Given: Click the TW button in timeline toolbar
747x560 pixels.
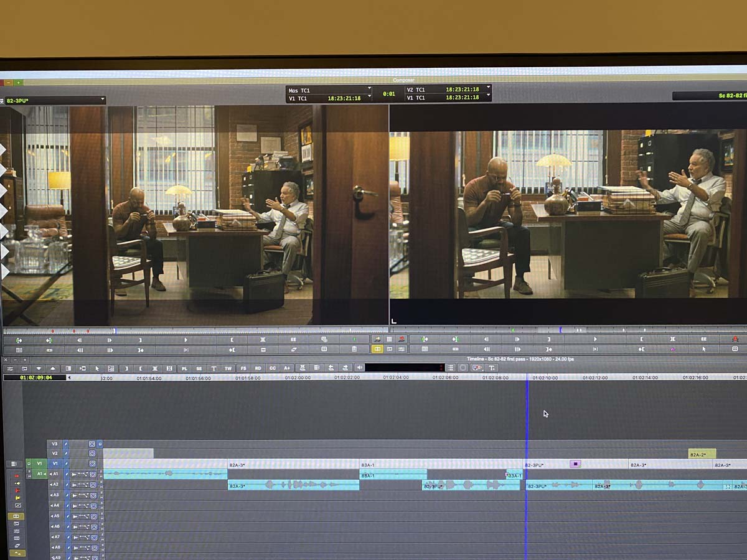Looking at the screenshot, I should point(228,368).
